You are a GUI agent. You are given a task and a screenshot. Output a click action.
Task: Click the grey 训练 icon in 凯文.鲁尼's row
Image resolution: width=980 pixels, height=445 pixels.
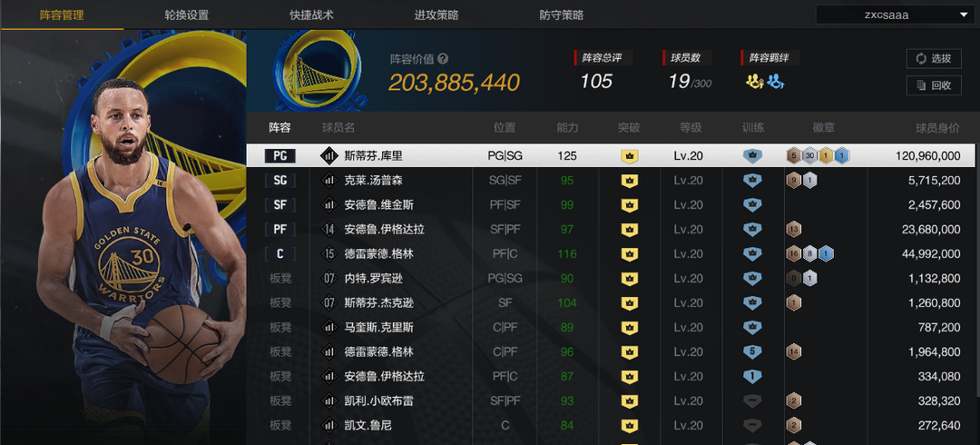(x=752, y=426)
